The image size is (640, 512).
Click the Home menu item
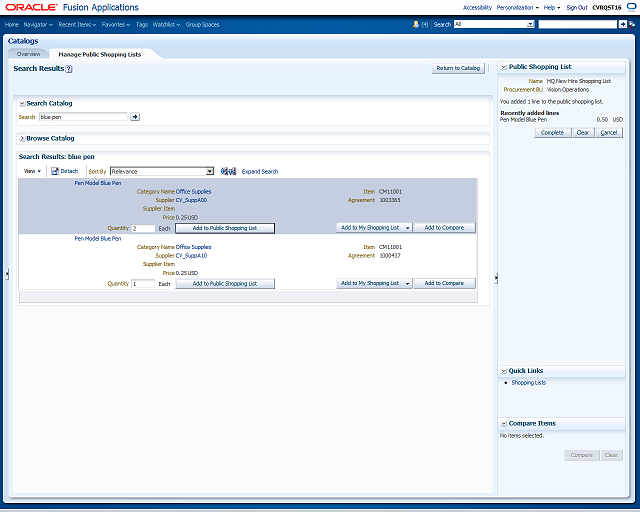[11, 24]
